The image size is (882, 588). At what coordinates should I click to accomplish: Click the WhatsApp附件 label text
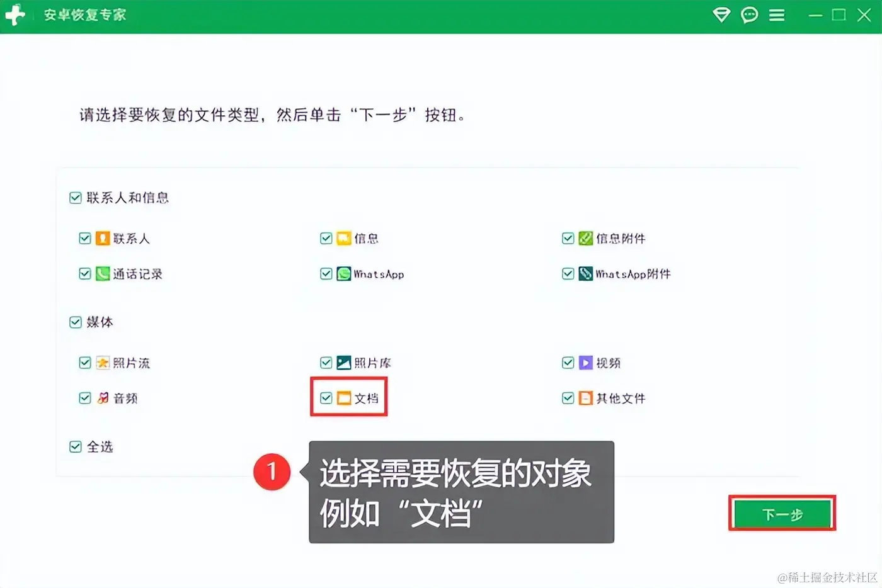click(x=633, y=274)
